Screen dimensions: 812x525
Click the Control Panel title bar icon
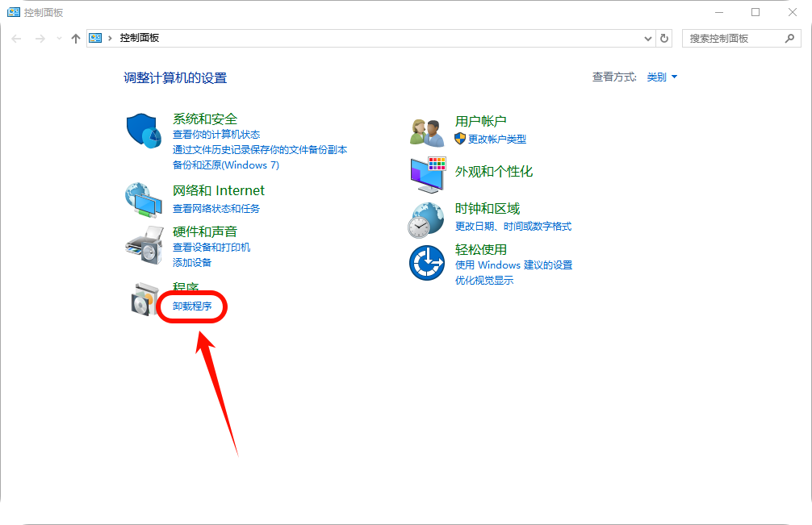click(x=14, y=12)
